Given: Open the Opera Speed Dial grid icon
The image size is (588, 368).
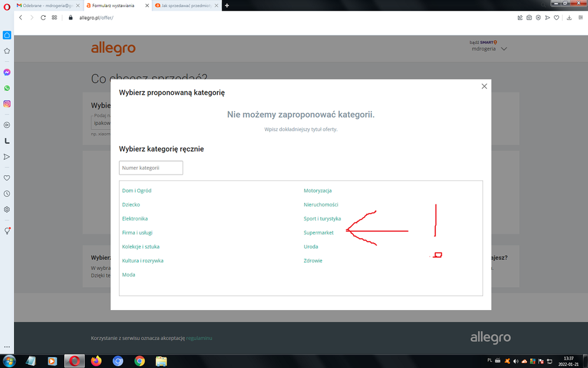Looking at the screenshot, I should point(54,18).
